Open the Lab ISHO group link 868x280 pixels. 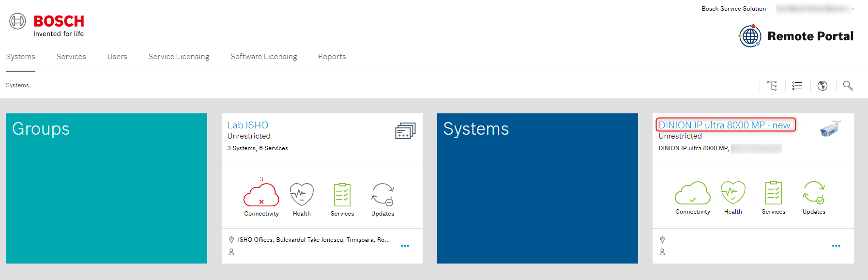[x=248, y=125]
